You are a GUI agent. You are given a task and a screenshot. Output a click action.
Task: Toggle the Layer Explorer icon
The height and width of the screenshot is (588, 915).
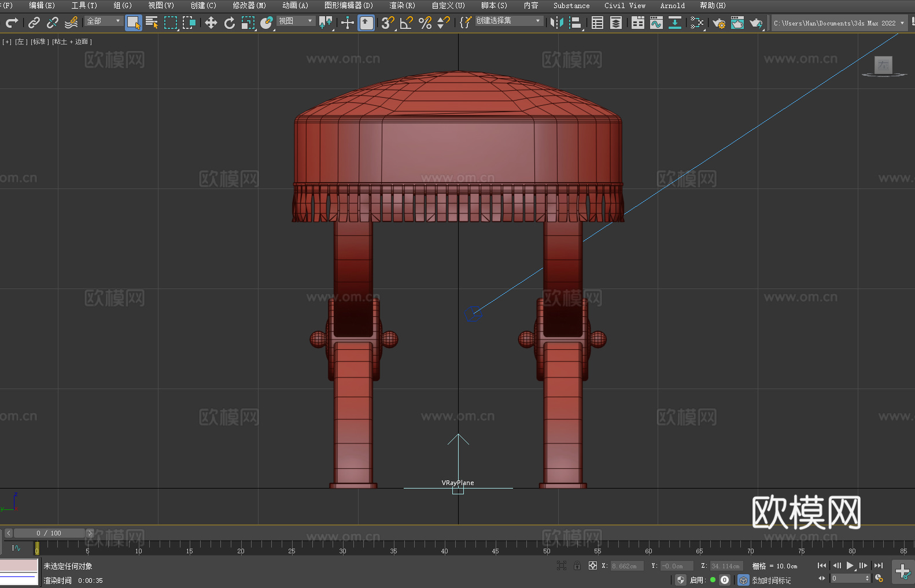pyautogui.click(x=616, y=23)
